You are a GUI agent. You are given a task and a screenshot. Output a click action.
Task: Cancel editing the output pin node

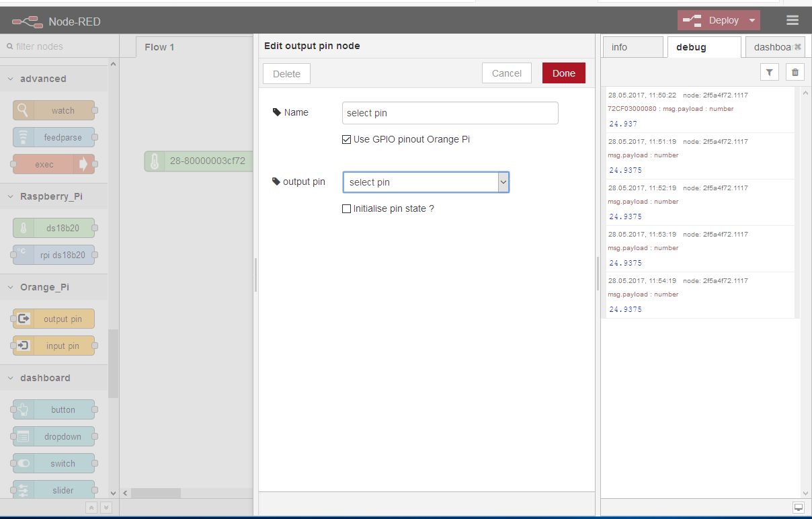(507, 73)
